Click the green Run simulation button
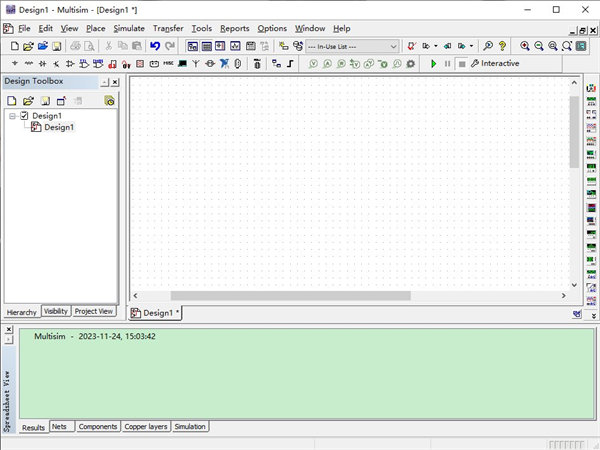Viewport: 600px width, 450px height. pos(434,63)
